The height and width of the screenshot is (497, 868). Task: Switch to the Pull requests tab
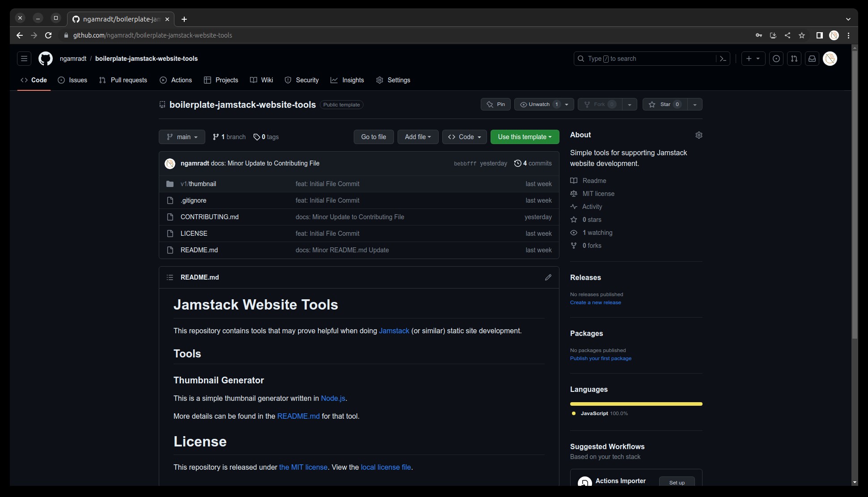click(123, 80)
